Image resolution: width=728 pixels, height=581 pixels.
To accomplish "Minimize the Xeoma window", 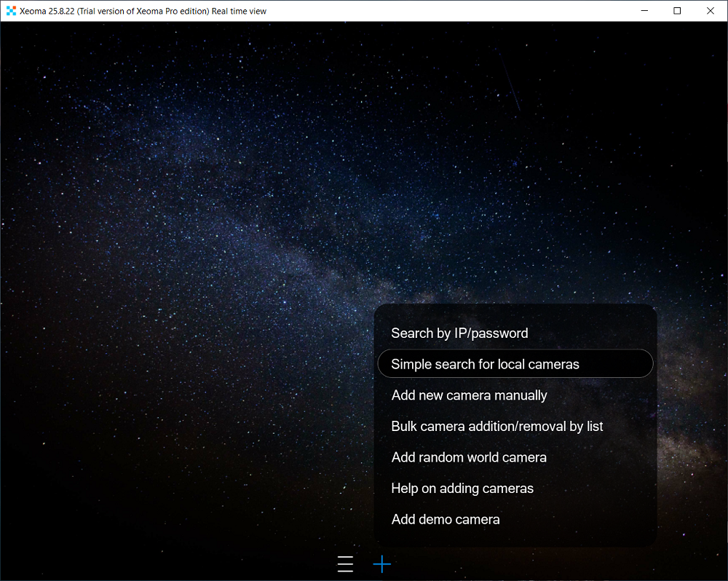I will tap(646, 10).
